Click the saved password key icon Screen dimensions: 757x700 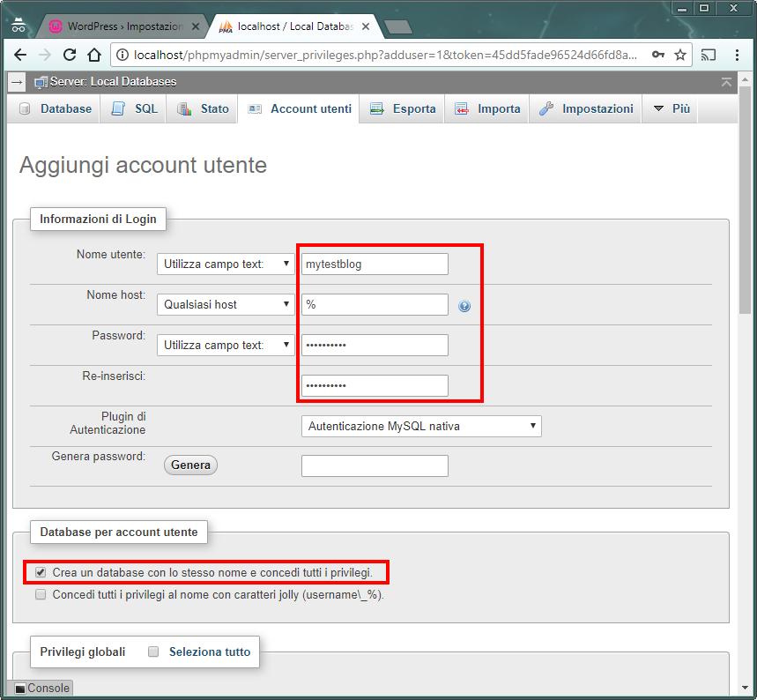[x=658, y=55]
